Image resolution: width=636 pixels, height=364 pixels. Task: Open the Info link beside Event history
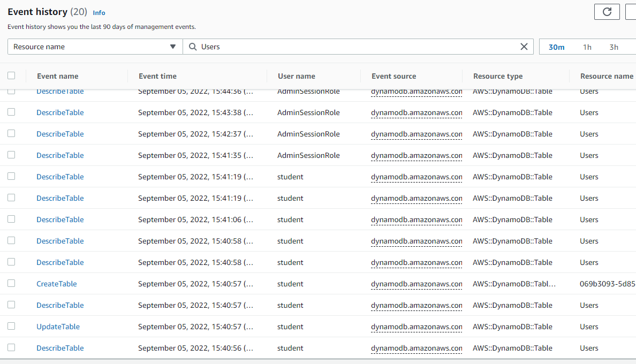pos(99,12)
